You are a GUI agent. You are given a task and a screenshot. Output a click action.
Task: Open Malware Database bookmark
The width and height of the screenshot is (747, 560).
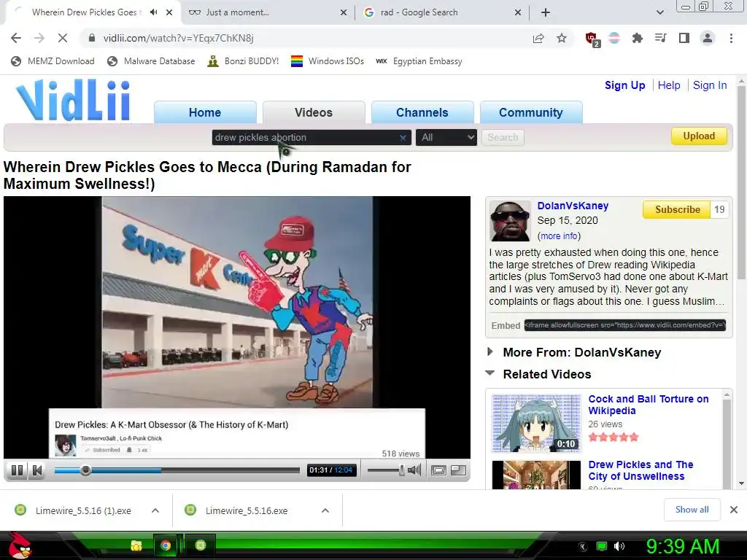[x=152, y=61]
